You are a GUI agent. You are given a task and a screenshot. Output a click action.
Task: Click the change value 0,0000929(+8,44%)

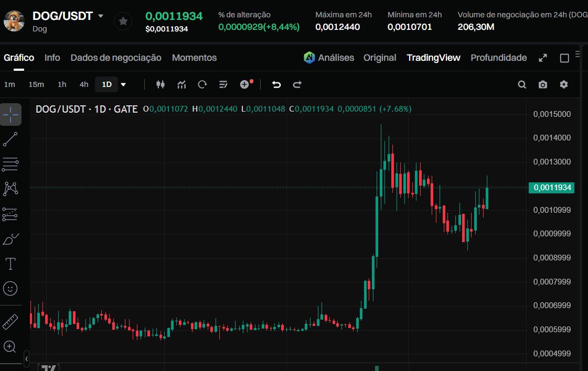coord(259,27)
